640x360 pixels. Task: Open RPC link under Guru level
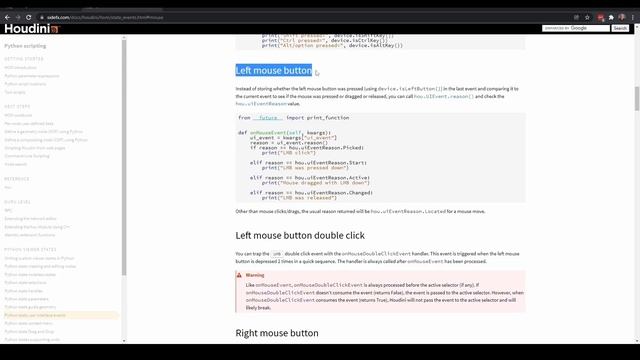pyautogui.click(x=8, y=211)
